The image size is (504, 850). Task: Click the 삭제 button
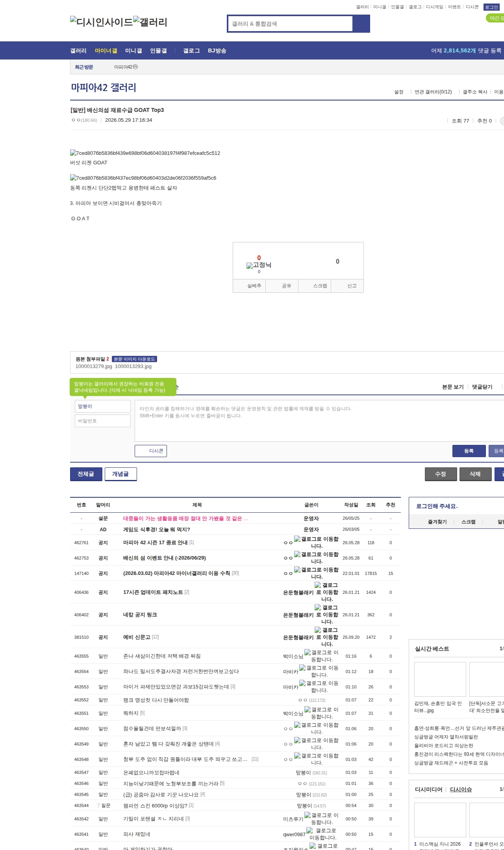tap(476, 474)
